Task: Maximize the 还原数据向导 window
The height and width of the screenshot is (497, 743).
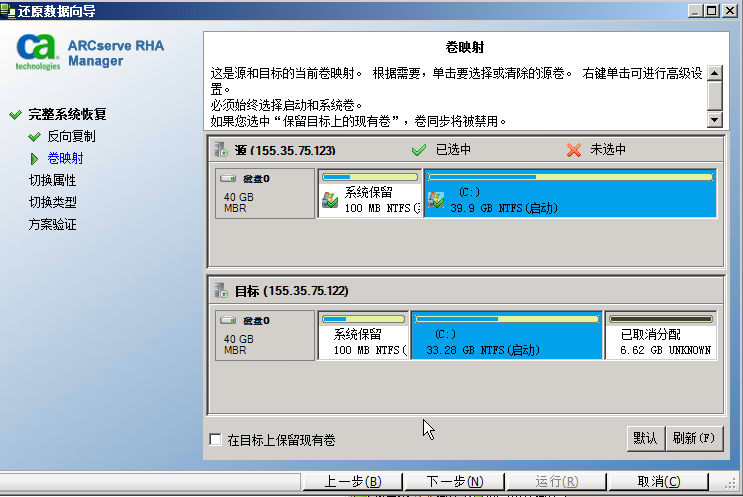Action: (x=712, y=10)
